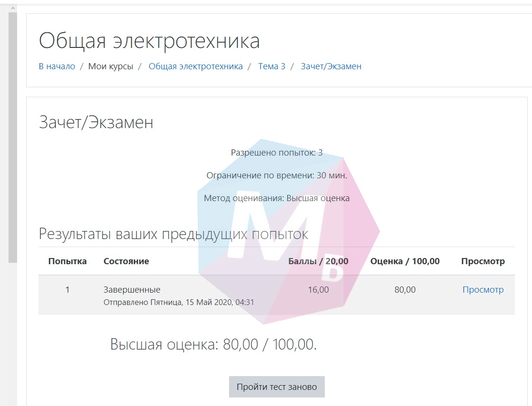The height and width of the screenshot is (406, 532).
Task: Open "Просмотр" link for attempt 1
Action: 483,290
